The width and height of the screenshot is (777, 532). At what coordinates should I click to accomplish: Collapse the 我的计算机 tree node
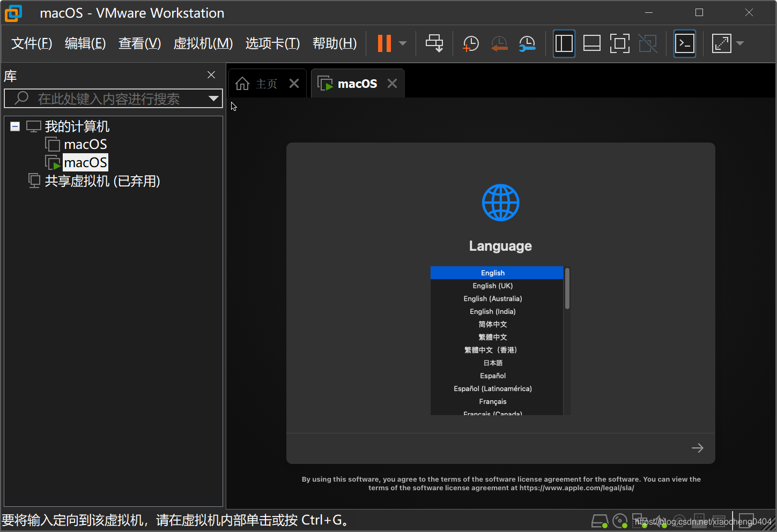[15, 126]
